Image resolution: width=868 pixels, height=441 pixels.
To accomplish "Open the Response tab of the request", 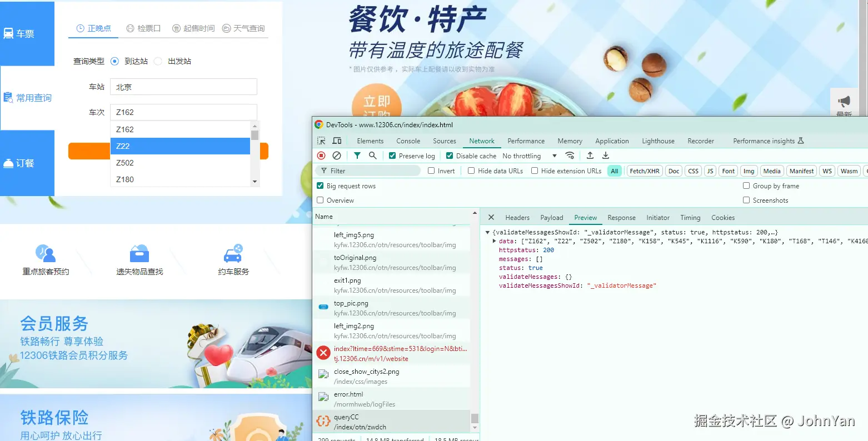I will [621, 218].
